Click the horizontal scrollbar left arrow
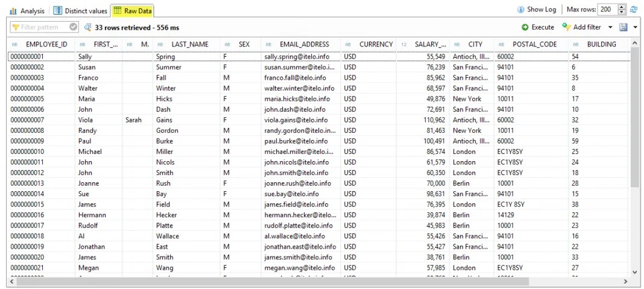The height and width of the screenshot is (289, 644). [x=12, y=282]
